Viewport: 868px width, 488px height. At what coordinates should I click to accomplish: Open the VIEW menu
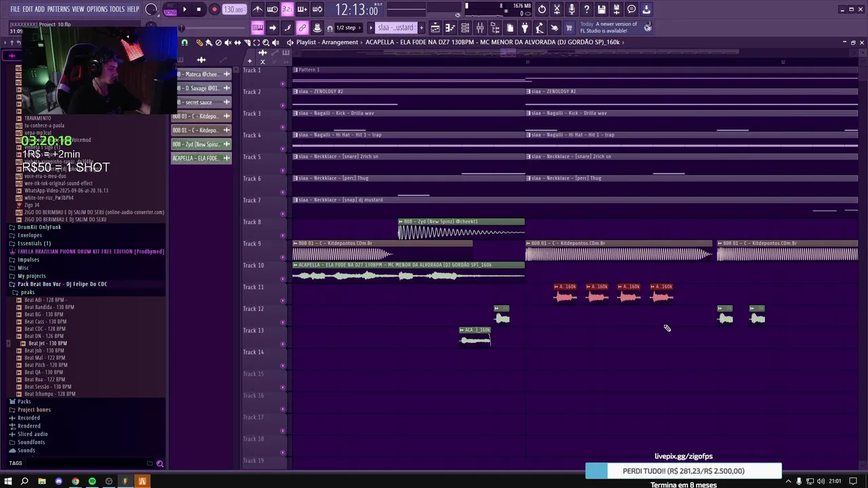pos(78,9)
